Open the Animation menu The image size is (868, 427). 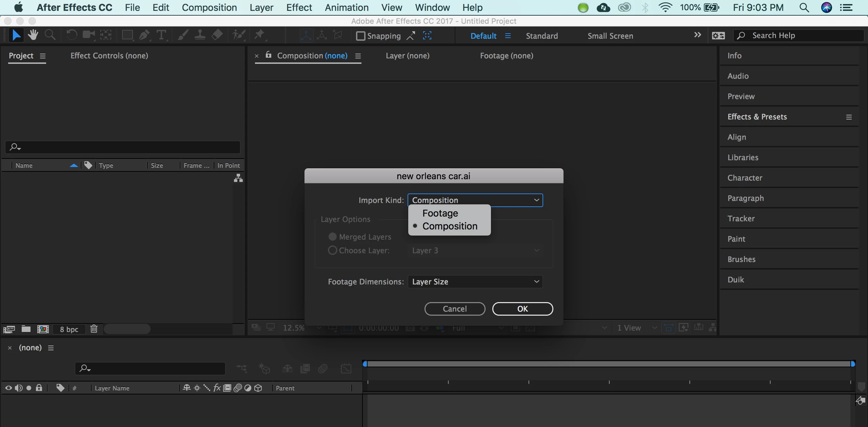tap(347, 7)
